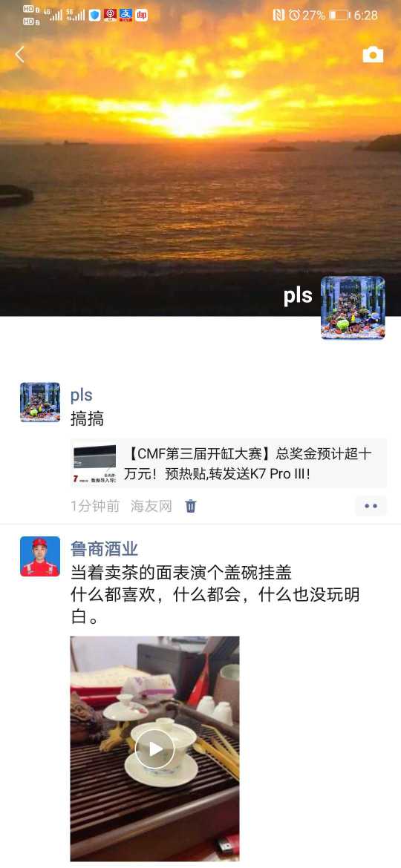Tap the alarm clock status icon
The width and height of the screenshot is (401, 868).
click(293, 15)
